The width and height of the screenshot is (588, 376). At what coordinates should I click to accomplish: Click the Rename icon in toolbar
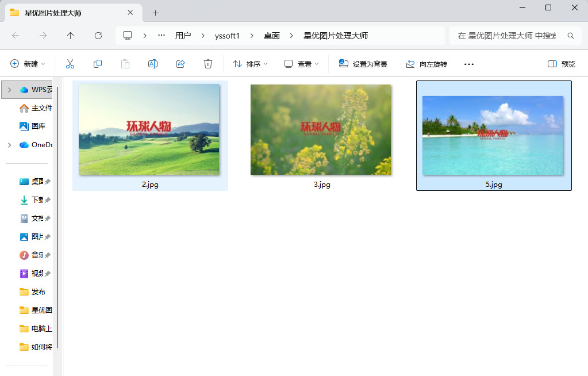[x=153, y=64]
